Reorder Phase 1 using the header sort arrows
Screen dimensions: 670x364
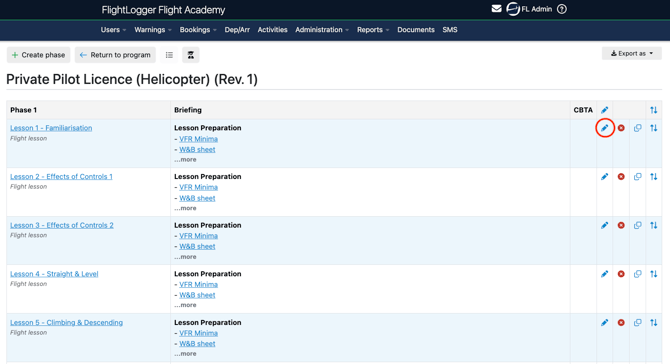654,110
